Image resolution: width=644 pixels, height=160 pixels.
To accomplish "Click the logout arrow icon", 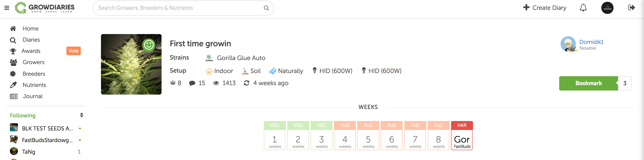I will point(631,8).
